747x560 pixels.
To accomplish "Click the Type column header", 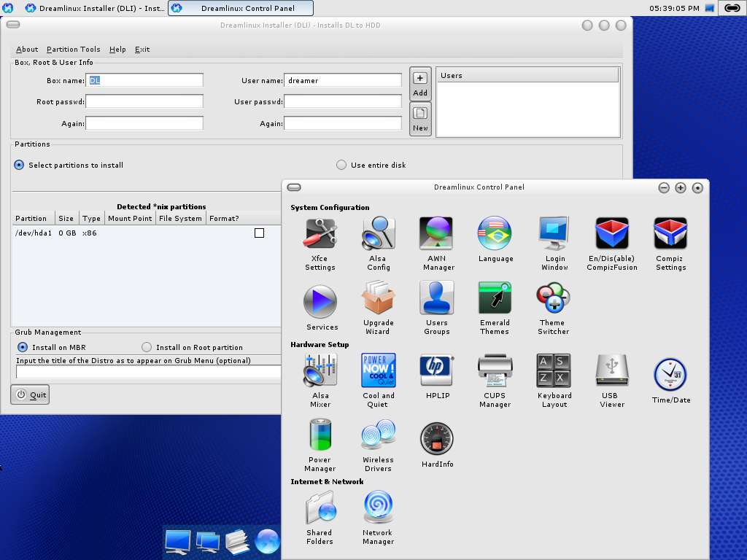I will (x=91, y=218).
